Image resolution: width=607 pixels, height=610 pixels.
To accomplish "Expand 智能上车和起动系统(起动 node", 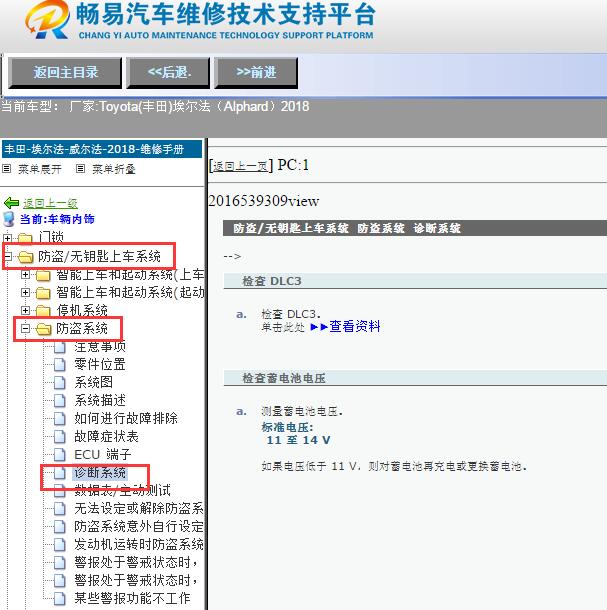I will tap(25, 292).
